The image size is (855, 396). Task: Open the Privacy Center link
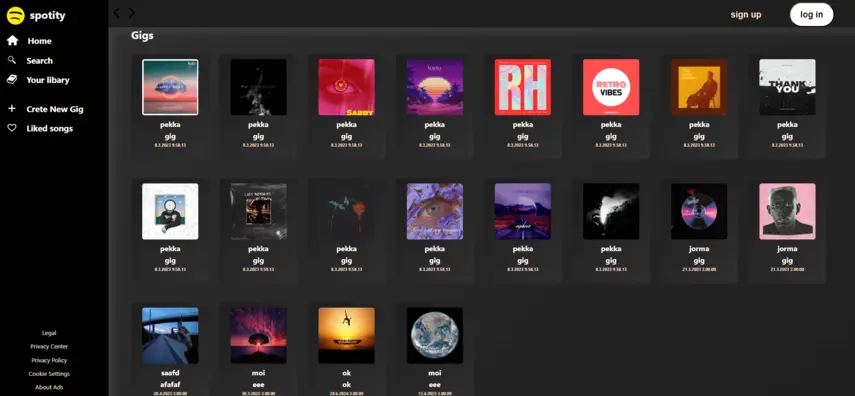49,346
